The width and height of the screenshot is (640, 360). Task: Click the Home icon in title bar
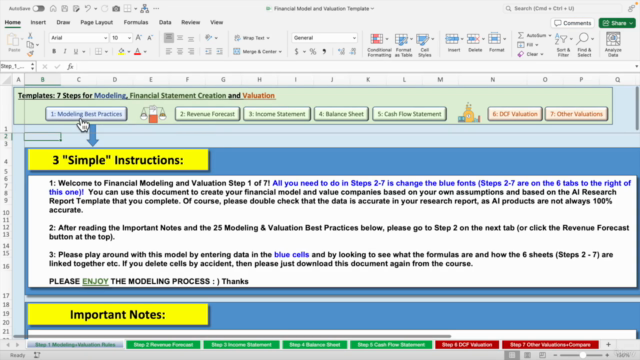point(53,8)
